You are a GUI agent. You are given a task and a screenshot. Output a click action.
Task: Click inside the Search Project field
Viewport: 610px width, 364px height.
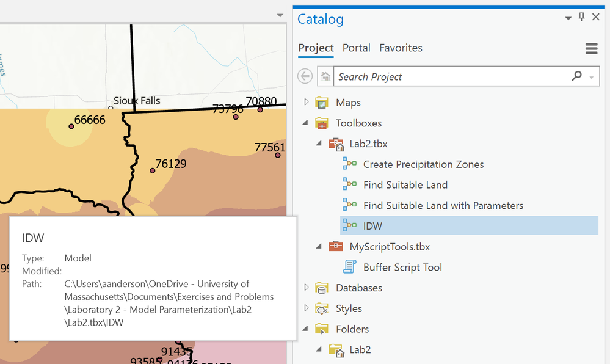[452, 76]
